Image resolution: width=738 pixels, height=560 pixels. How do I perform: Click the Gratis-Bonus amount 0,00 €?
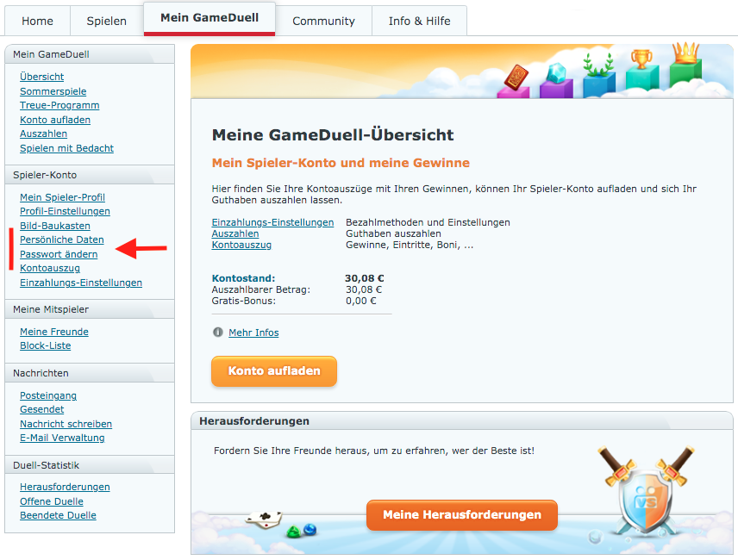[x=361, y=301]
